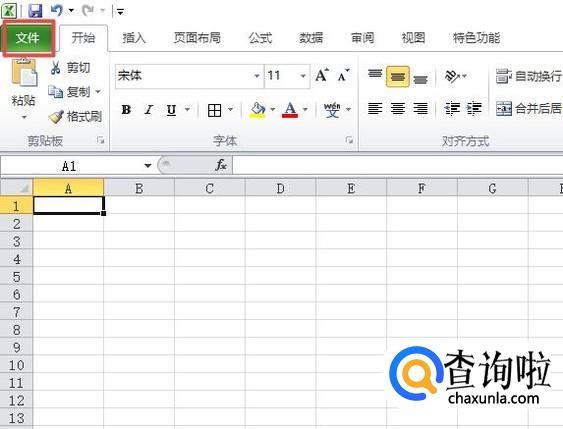The image size is (563, 429).
Task: Toggle Bold formatting
Action: coord(126,110)
